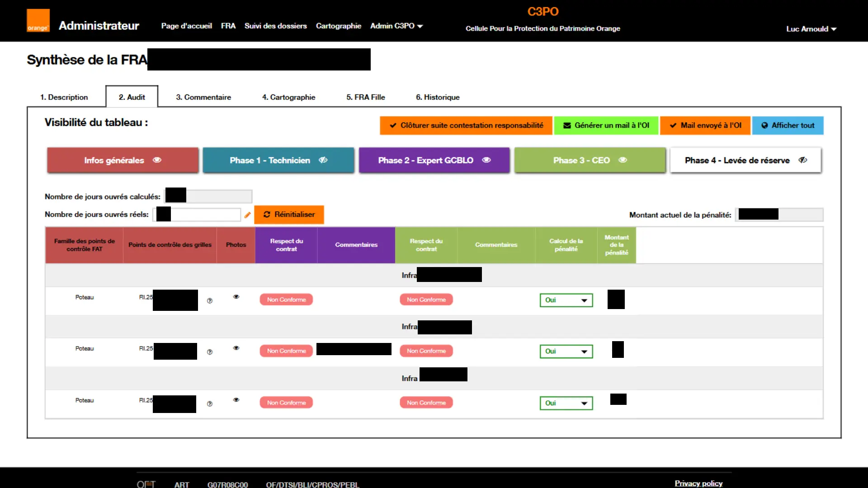Hide Phase 3 - CEO columns
The image size is (868, 488).
(590, 160)
